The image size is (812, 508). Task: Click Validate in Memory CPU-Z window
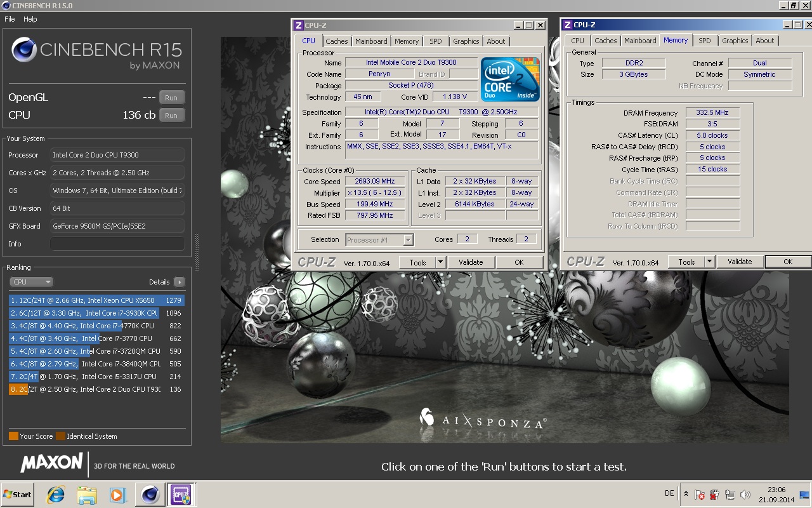[x=740, y=262]
